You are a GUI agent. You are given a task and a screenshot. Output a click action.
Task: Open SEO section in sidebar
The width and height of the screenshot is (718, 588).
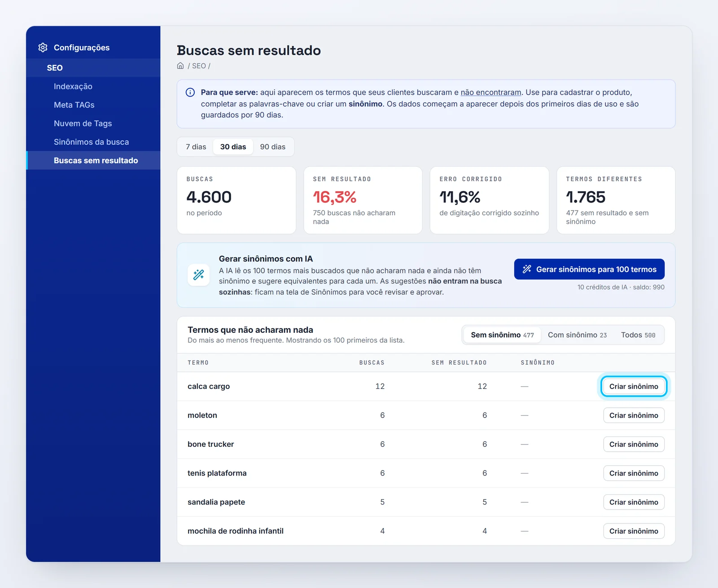click(x=93, y=68)
